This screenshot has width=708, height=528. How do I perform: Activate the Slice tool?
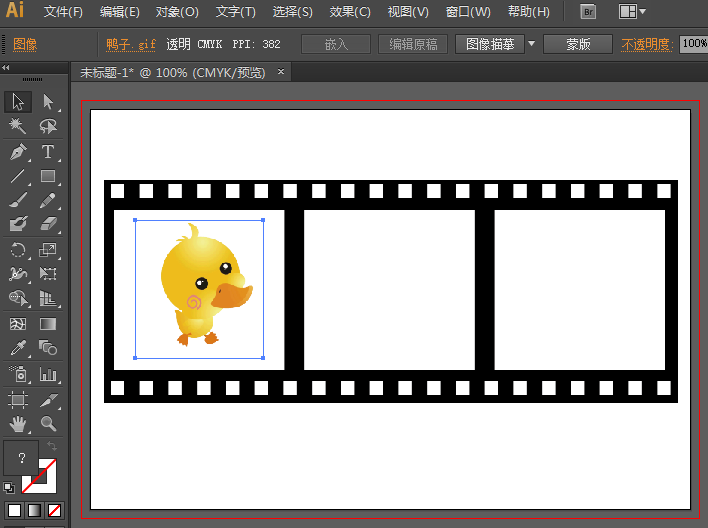pos(48,400)
